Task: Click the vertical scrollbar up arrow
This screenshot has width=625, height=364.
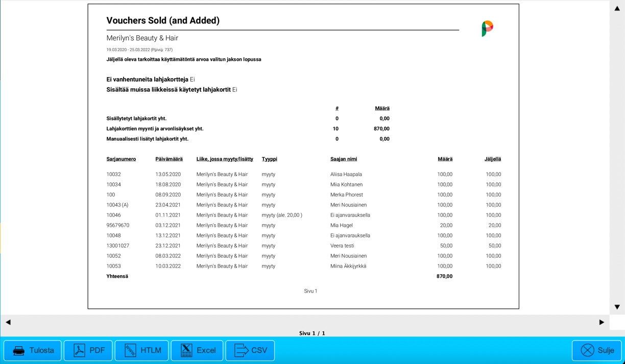Action: click(x=617, y=8)
